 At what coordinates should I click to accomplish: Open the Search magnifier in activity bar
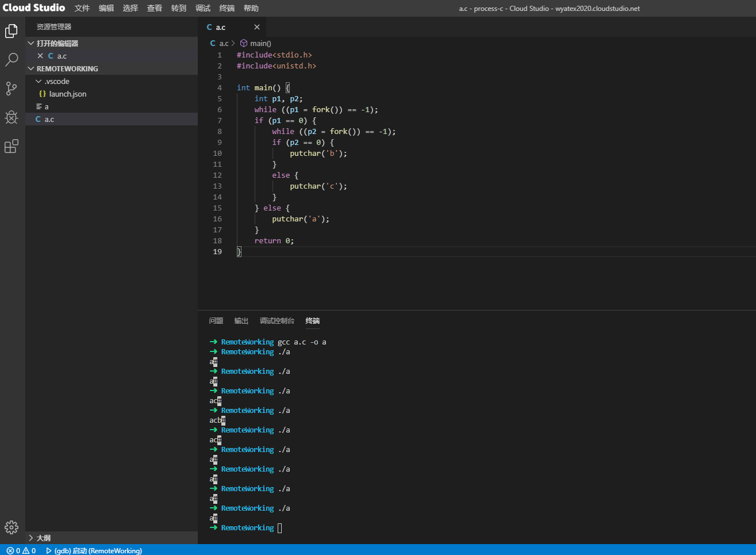coord(11,60)
